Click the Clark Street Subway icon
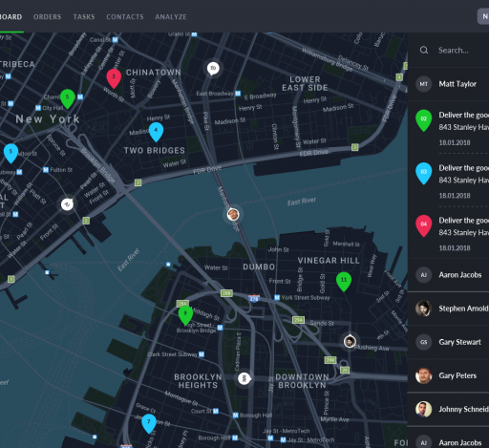 (202, 354)
